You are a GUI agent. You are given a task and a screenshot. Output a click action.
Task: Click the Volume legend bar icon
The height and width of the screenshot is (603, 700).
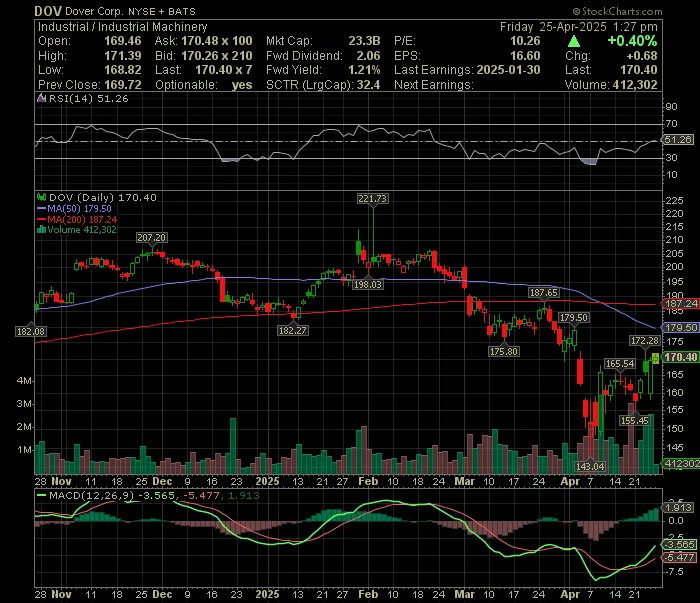(x=42, y=230)
